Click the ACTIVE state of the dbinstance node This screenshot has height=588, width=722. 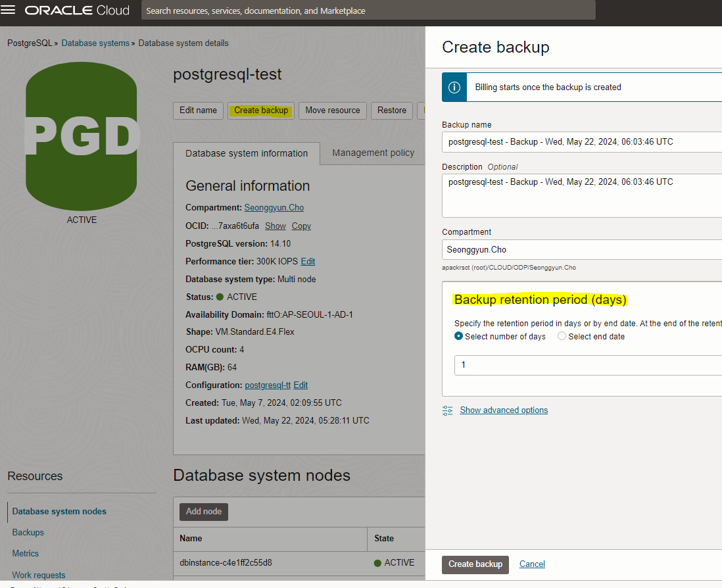(x=394, y=562)
